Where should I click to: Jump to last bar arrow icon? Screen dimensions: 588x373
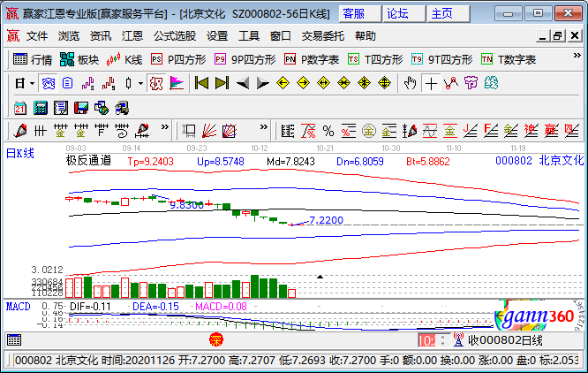coord(222,83)
